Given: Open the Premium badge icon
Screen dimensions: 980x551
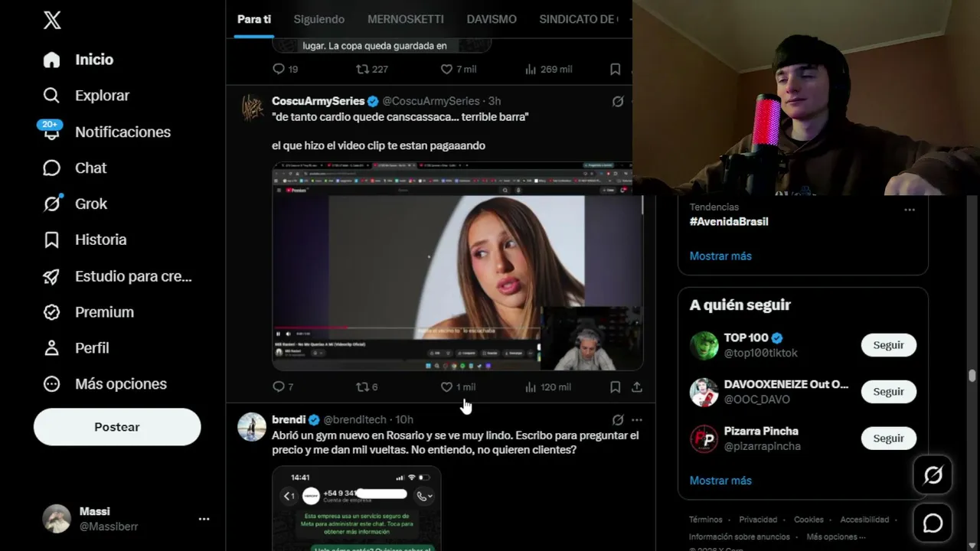Looking at the screenshot, I should [51, 312].
